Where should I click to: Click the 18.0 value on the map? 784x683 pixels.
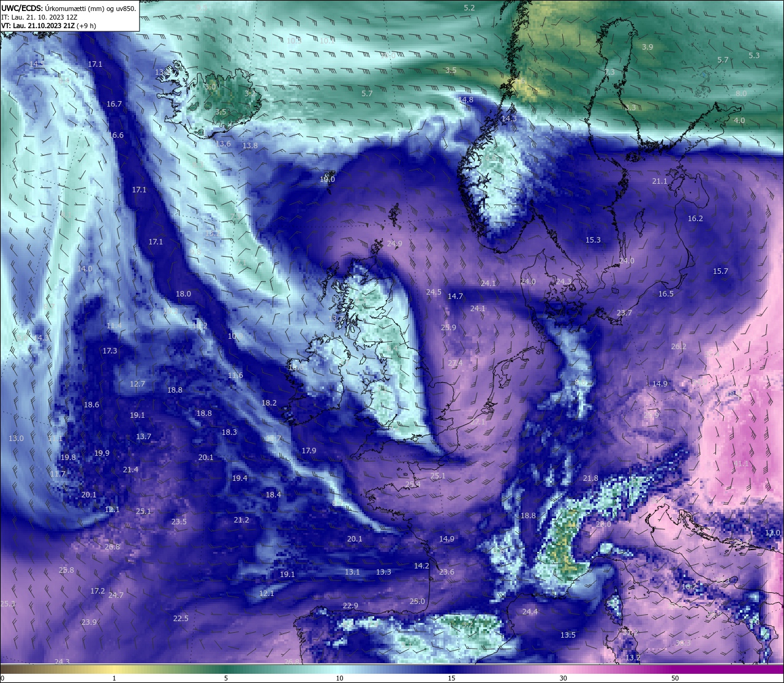(x=184, y=294)
